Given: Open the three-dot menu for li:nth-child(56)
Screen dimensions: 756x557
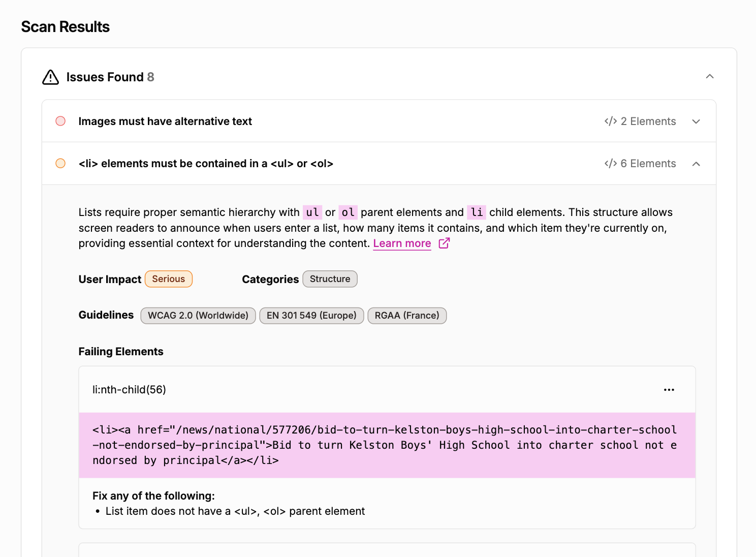Looking at the screenshot, I should [x=669, y=390].
